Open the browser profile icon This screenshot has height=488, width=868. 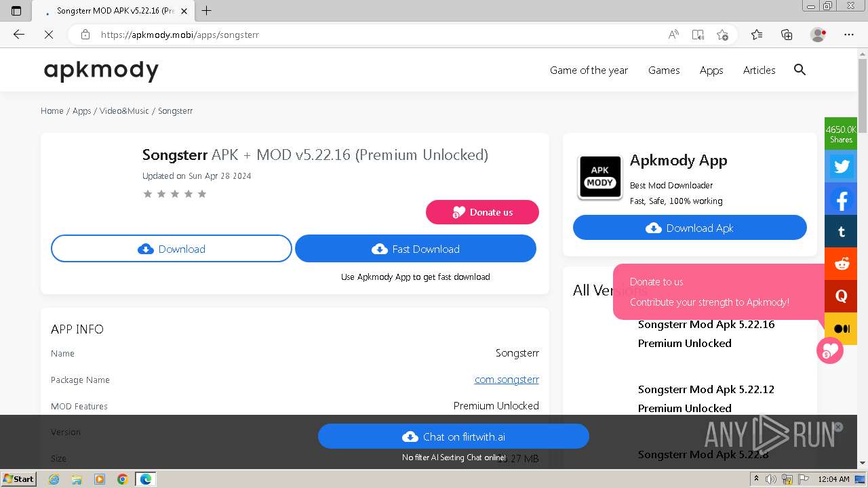[818, 35]
